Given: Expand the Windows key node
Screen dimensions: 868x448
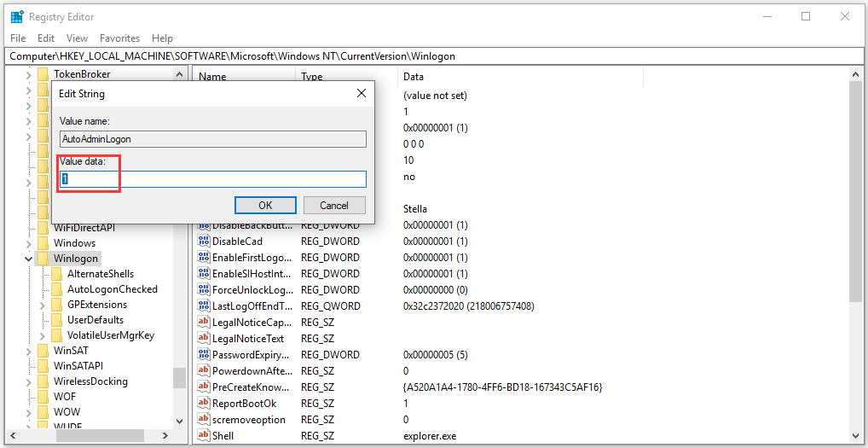Looking at the screenshot, I should (28, 243).
